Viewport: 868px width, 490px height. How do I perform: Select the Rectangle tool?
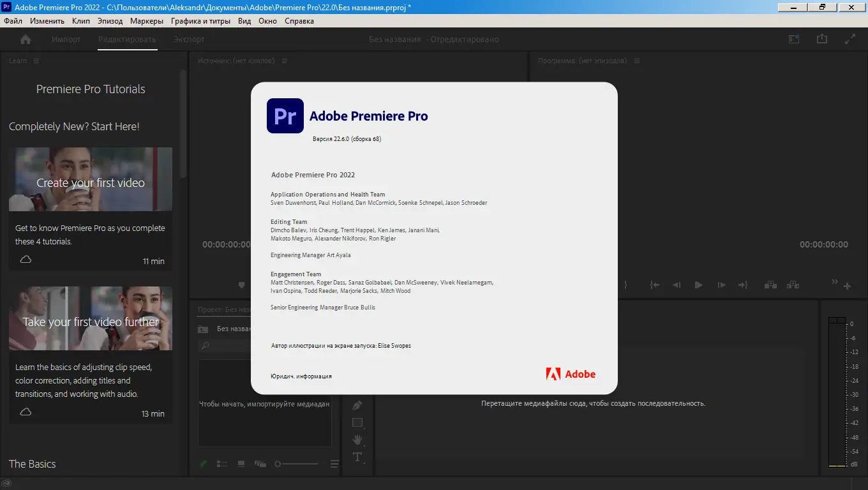(x=357, y=422)
